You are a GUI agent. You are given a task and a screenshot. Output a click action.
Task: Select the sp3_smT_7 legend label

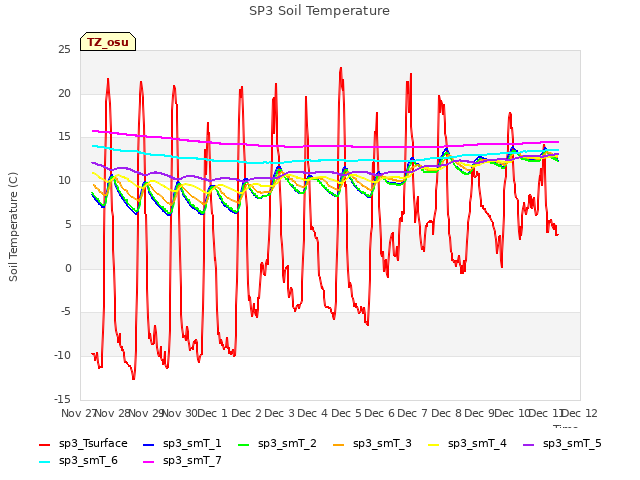click(x=192, y=460)
